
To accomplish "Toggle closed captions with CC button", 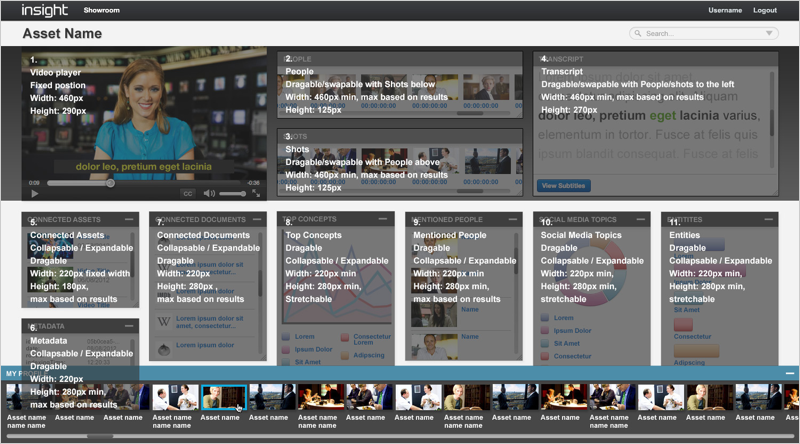I will click(x=188, y=193).
